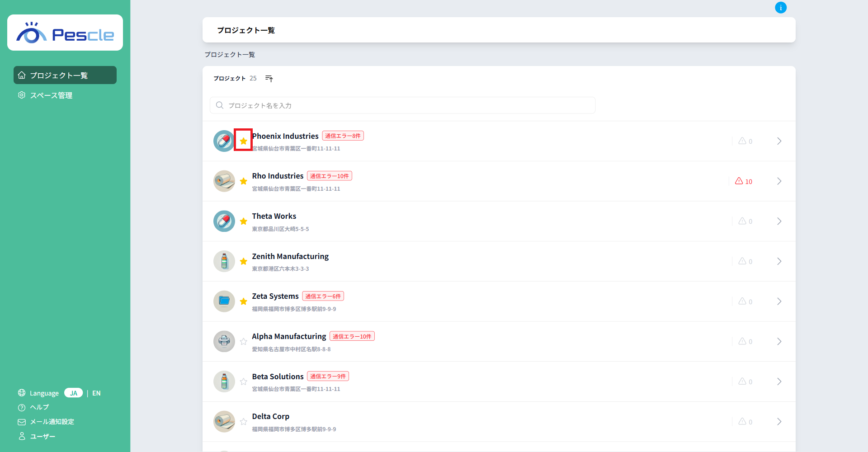Focus the プロジェクト名を入力 search field
Screen dimensions: 868x452
point(402,105)
